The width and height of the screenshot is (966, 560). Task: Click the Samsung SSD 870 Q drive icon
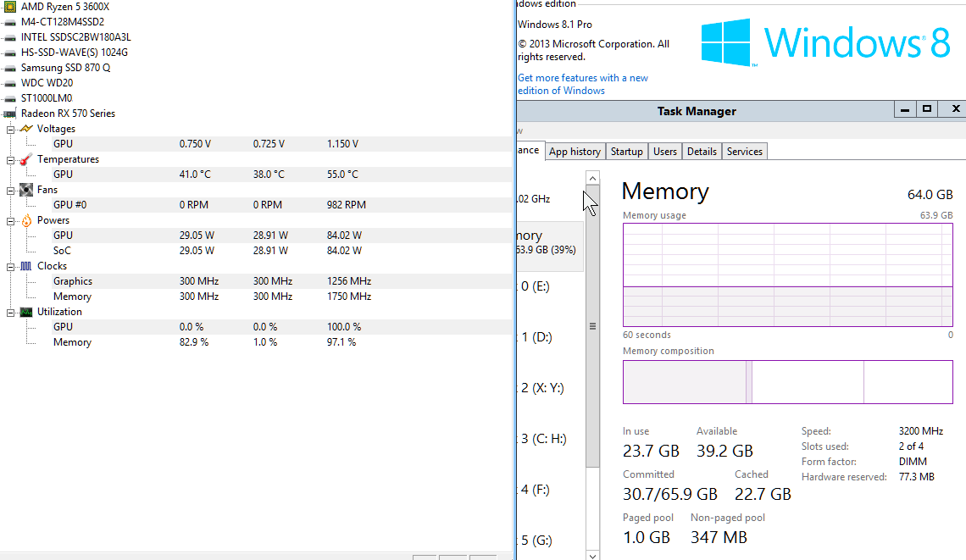click(x=10, y=68)
